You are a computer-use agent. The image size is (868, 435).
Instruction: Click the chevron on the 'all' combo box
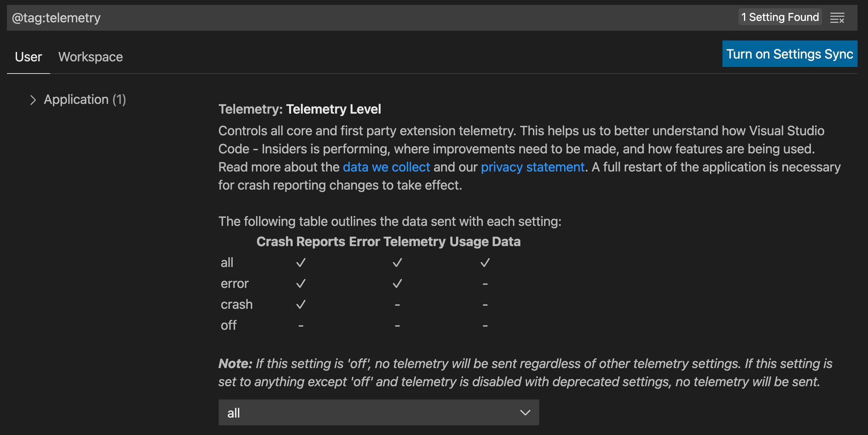tap(525, 412)
